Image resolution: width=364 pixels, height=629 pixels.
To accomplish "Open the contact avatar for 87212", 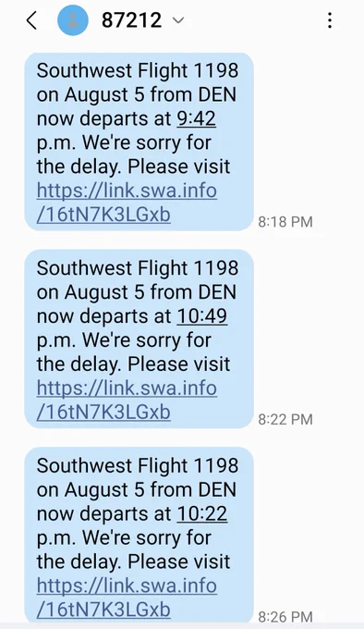I will pos(73,20).
